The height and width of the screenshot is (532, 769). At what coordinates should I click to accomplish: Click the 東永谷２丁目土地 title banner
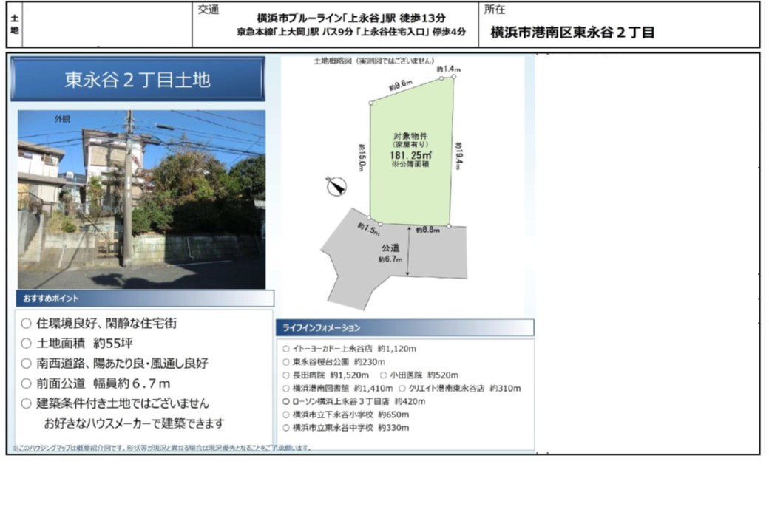138,80
